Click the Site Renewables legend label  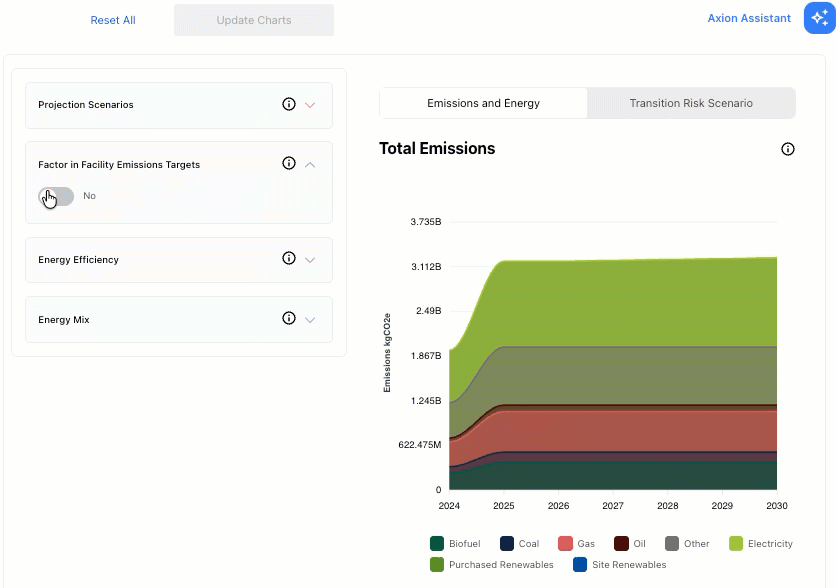pyautogui.click(x=629, y=564)
